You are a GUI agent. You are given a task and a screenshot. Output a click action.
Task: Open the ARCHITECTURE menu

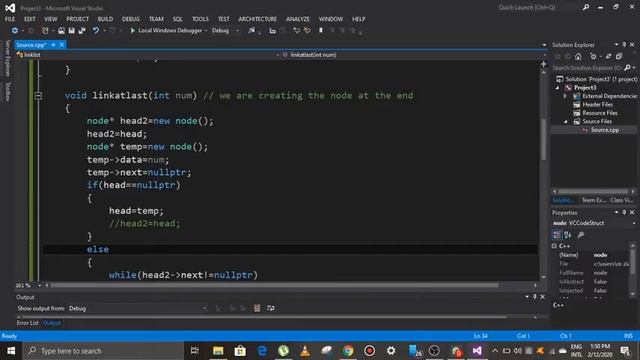[x=258, y=19]
